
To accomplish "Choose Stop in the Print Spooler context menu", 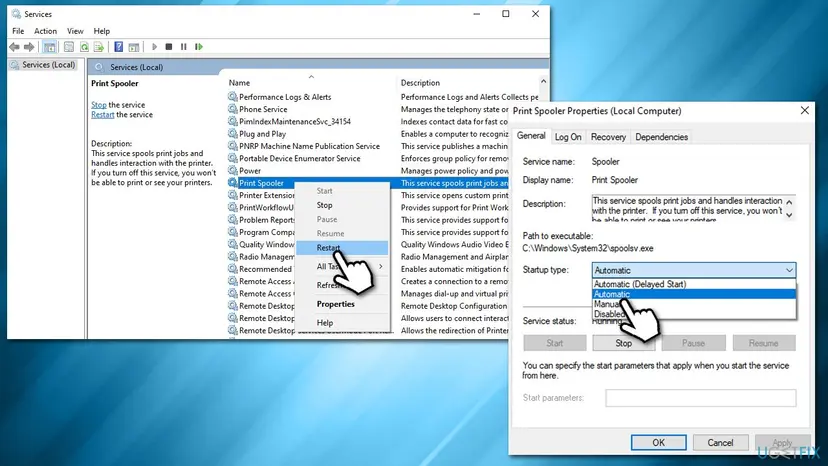I will click(x=342, y=205).
